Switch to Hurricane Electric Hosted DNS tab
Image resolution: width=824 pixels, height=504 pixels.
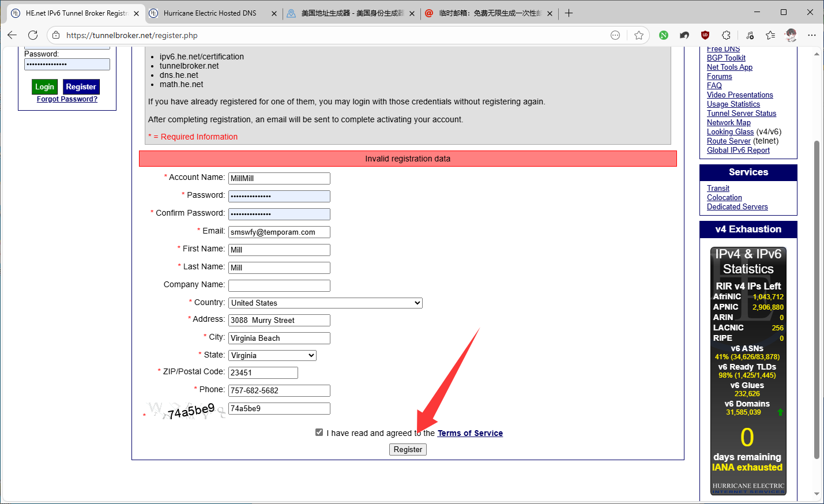coord(210,13)
